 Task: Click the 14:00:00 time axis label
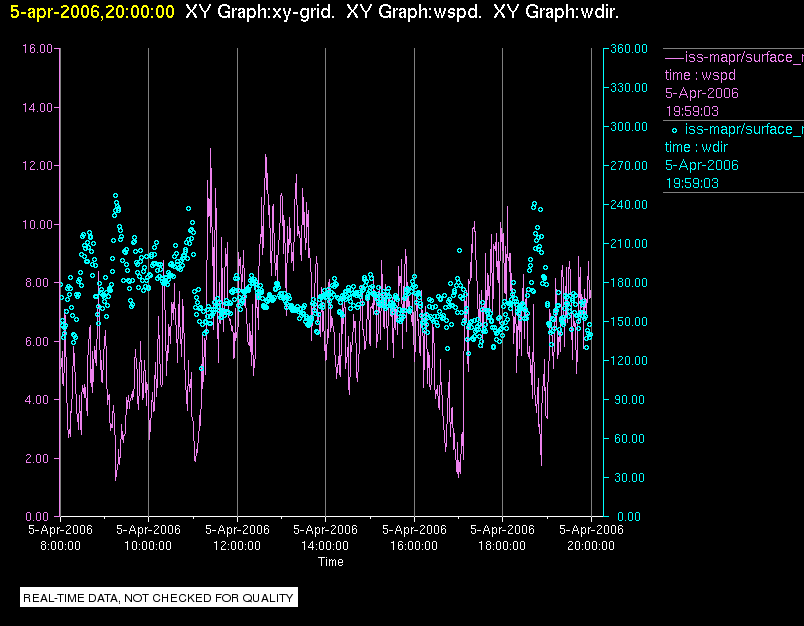tap(325, 546)
